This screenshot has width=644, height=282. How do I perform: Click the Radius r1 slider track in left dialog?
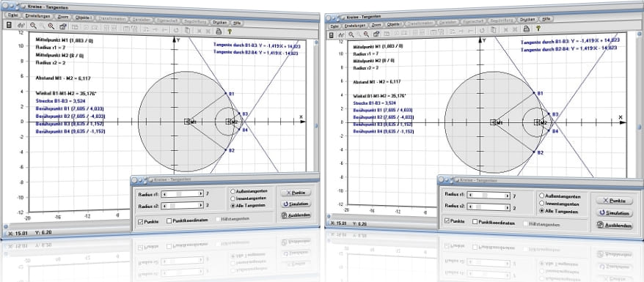(x=183, y=193)
